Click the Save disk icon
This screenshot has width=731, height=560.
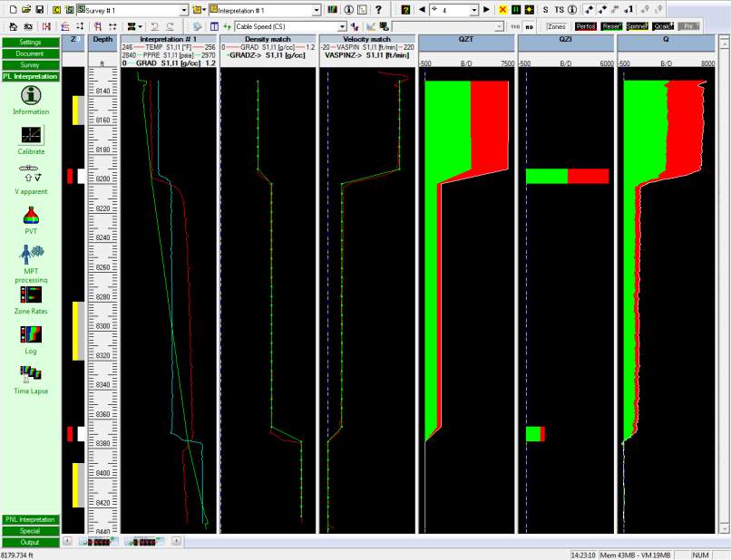40,9
